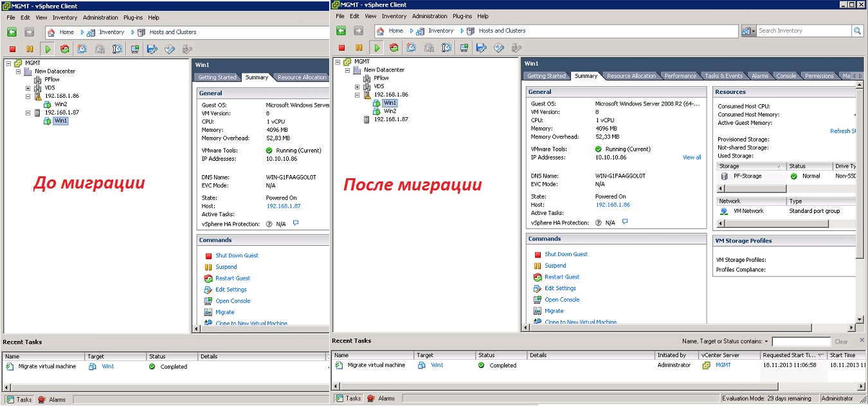Open Administration menu in right window
Screen dimensions: 868x406
click(x=429, y=16)
